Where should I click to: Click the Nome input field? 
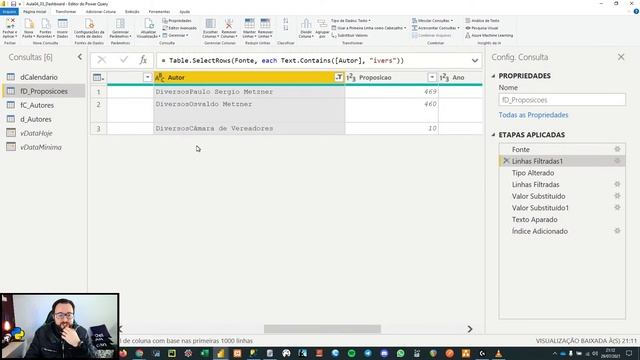(562, 100)
